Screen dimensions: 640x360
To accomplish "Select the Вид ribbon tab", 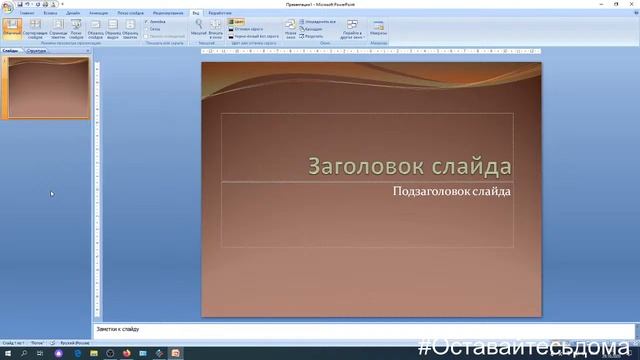I will [196, 13].
